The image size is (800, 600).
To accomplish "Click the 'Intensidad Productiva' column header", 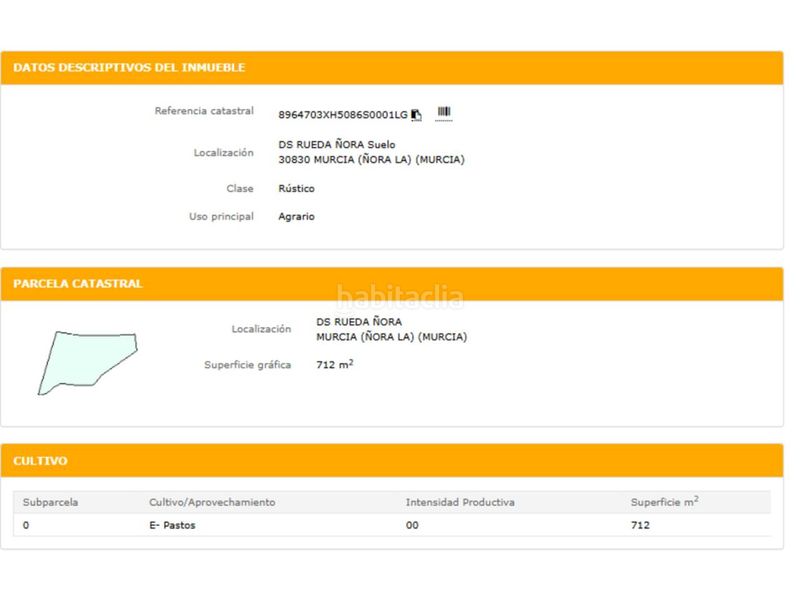I will 460,502.
